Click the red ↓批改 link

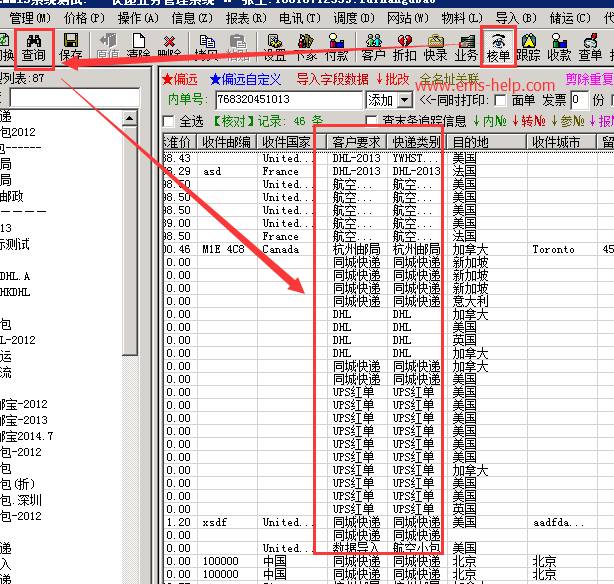click(393, 80)
